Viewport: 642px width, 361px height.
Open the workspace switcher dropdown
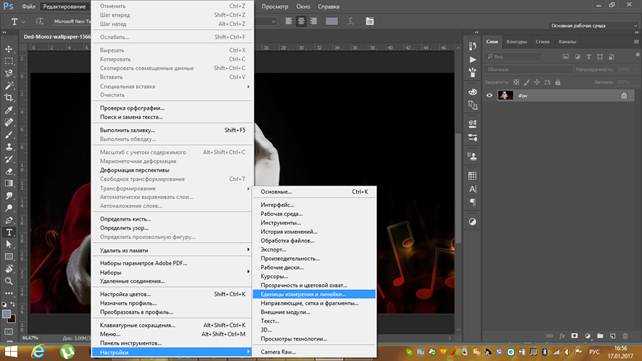593,26
